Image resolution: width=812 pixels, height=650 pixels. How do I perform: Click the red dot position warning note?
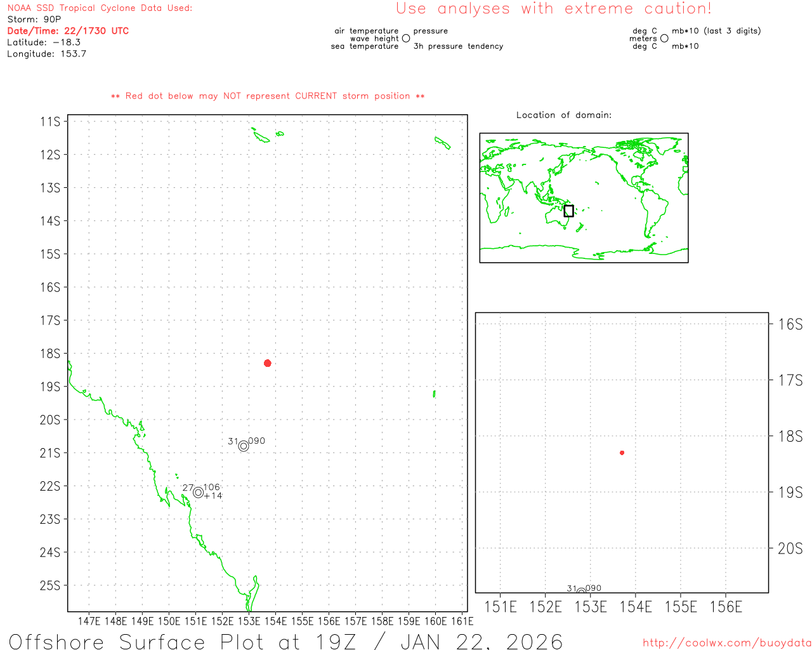[268, 96]
